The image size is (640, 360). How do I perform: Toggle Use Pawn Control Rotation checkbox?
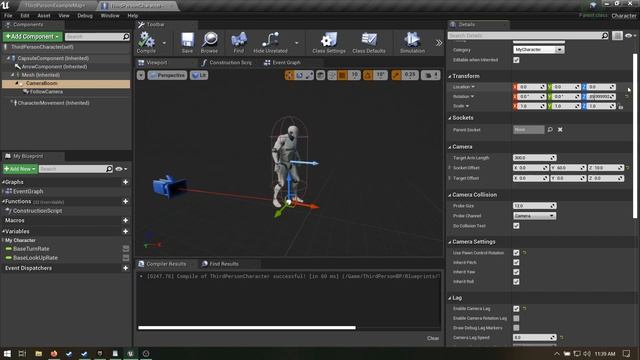click(516, 253)
